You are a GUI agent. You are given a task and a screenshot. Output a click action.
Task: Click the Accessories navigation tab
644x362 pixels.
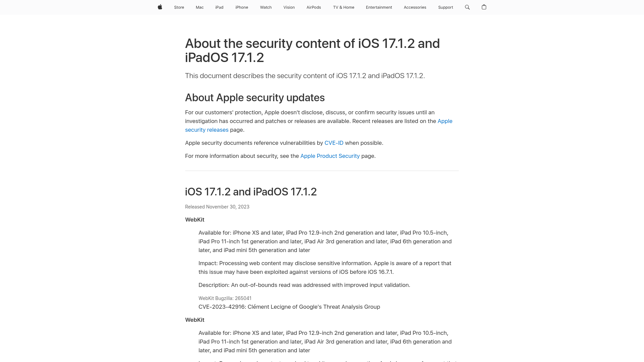[x=415, y=7]
